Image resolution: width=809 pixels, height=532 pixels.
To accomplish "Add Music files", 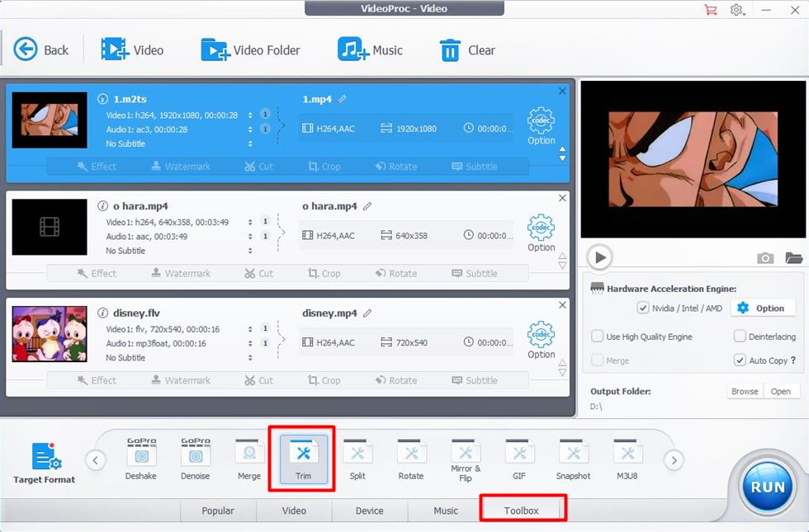I will tap(370, 50).
